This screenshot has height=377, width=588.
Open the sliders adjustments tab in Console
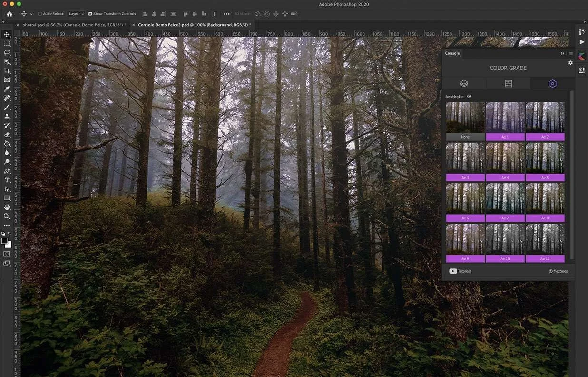[x=508, y=83]
